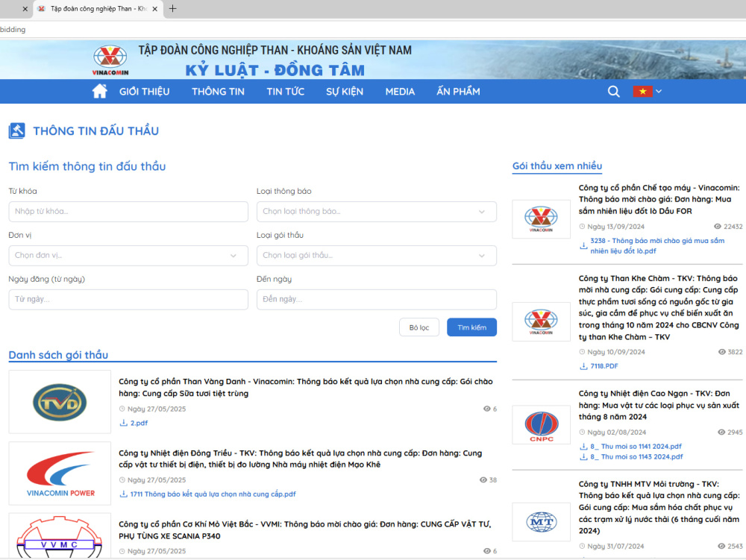Click download icon next to 7118.PDF

point(583,366)
